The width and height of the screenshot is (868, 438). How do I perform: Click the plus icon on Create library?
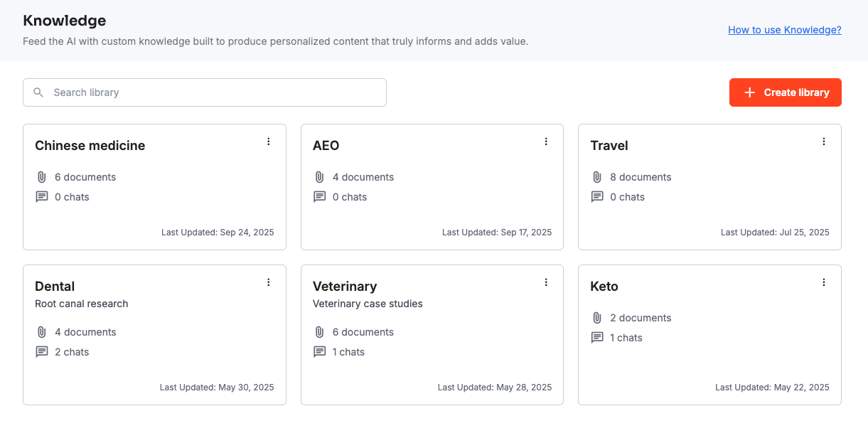(749, 92)
